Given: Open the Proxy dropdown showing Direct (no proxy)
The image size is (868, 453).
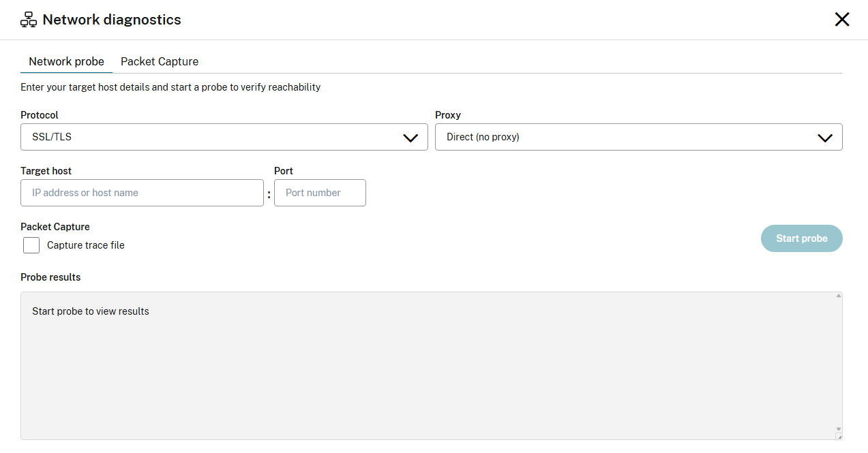Looking at the screenshot, I should [627, 137].
